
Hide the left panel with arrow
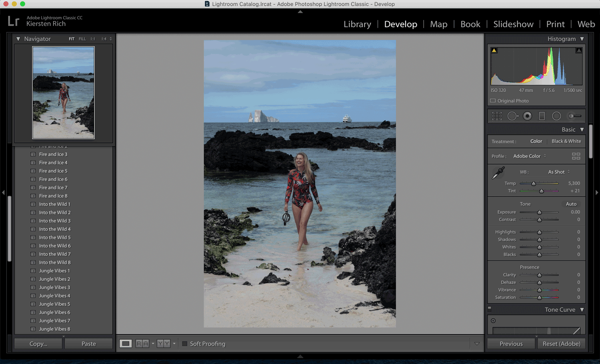[3, 193]
